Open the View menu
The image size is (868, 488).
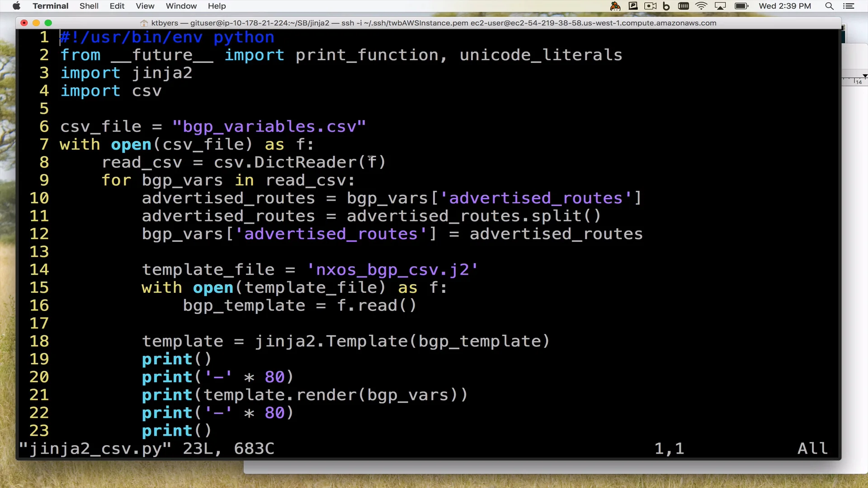tap(145, 6)
